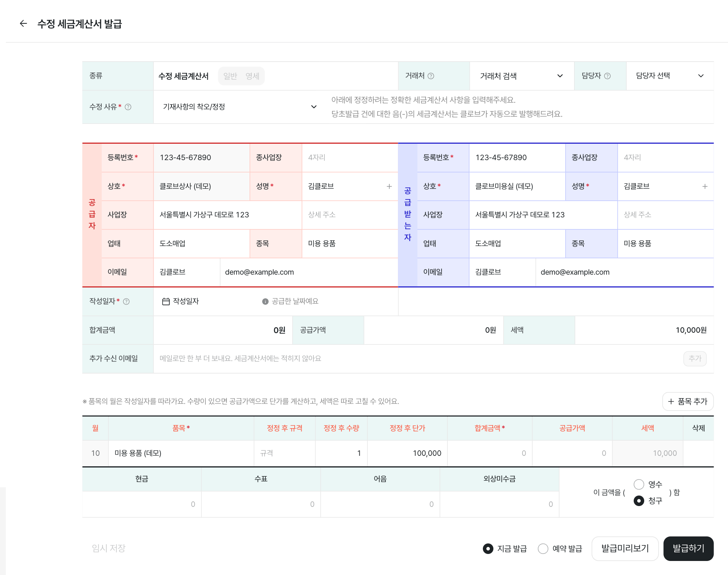The height and width of the screenshot is (575, 728).
Task: Click the recipient 상세 주소 field
Action: click(665, 215)
